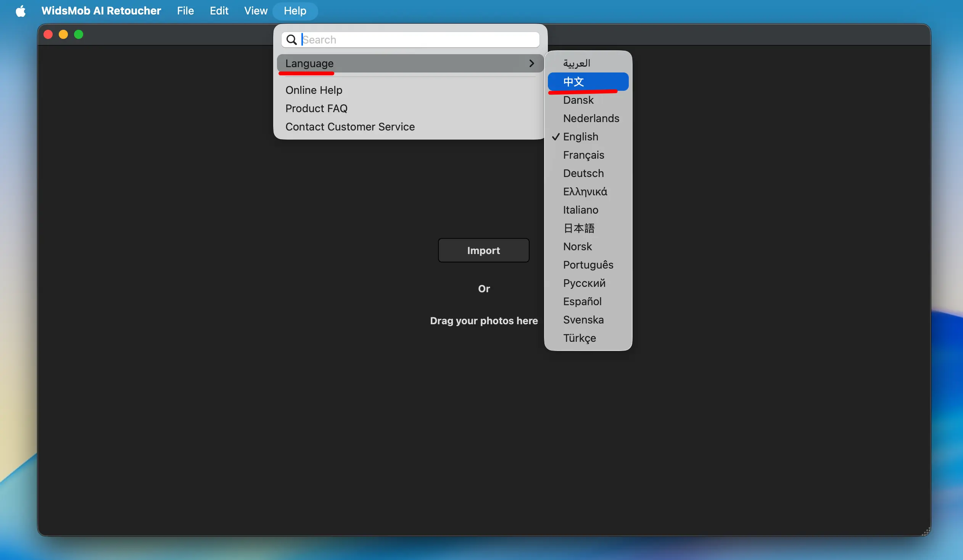Pick 日本語 as the app language
This screenshot has width=963, height=560.
(578, 229)
